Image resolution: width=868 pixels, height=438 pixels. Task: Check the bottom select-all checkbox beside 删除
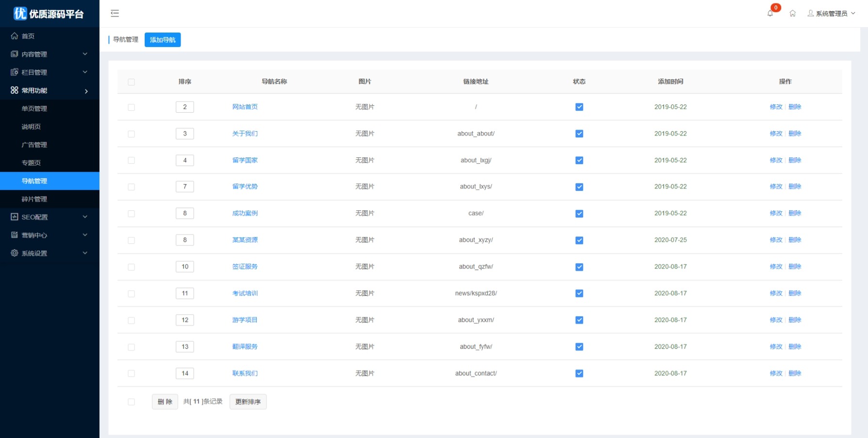(131, 402)
